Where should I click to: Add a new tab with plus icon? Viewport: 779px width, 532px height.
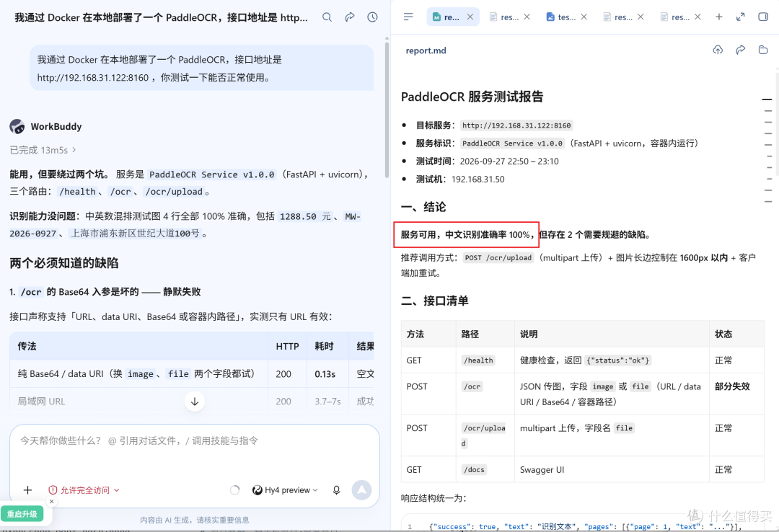[x=719, y=17]
